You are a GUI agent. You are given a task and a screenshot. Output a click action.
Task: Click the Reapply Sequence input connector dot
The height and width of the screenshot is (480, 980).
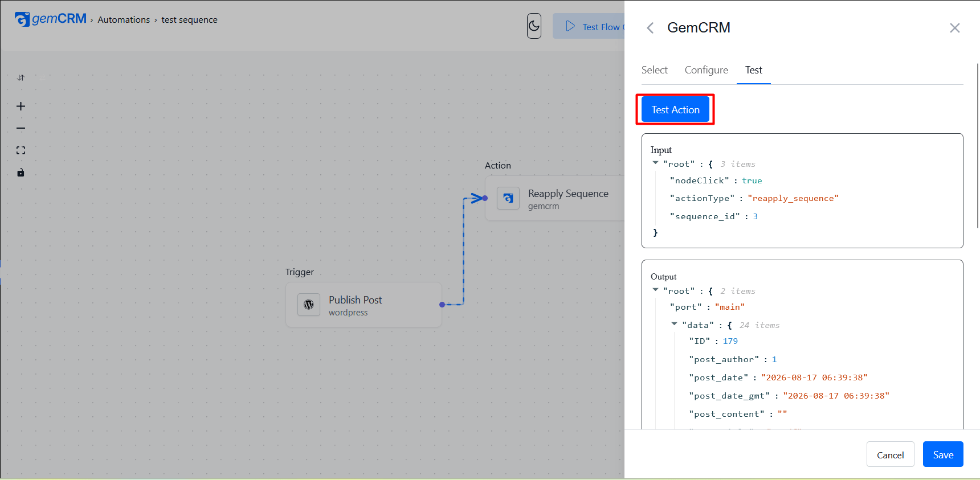click(x=485, y=198)
